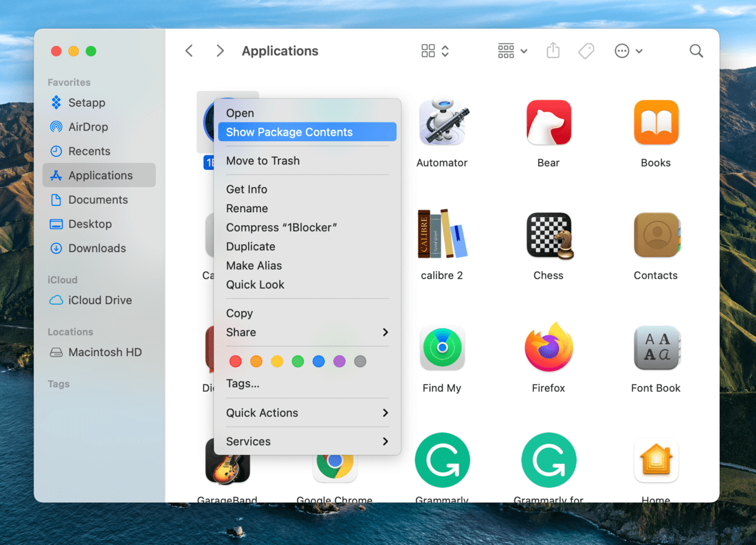Choose Compress “1Blocker”

pyautogui.click(x=308, y=227)
